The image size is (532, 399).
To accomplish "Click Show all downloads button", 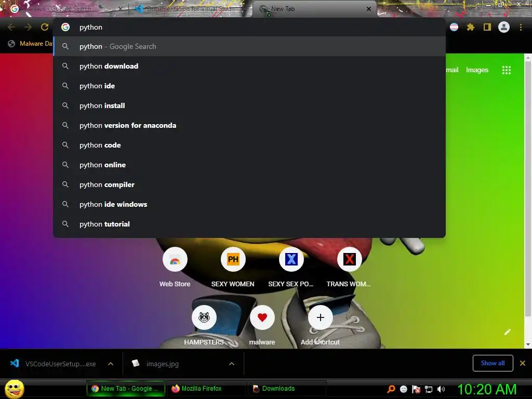I will pos(493,363).
